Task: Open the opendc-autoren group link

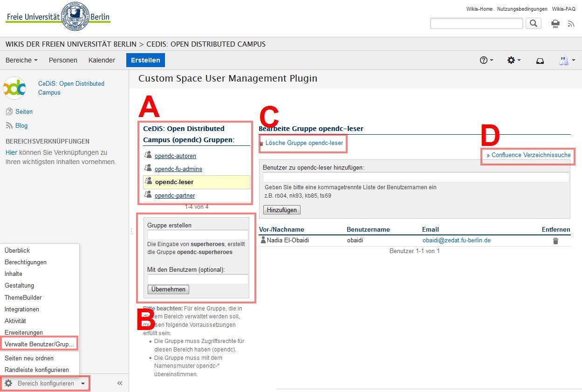Action: [x=175, y=156]
